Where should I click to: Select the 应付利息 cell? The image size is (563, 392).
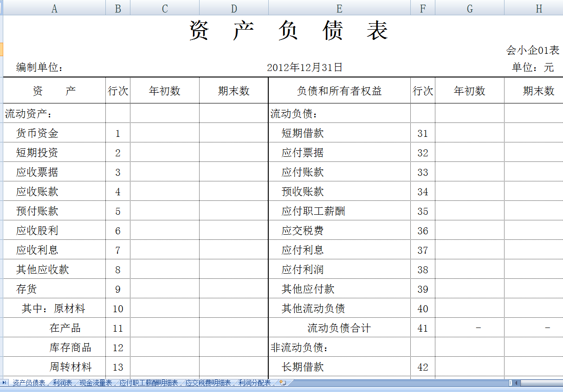tap(339, 251)
